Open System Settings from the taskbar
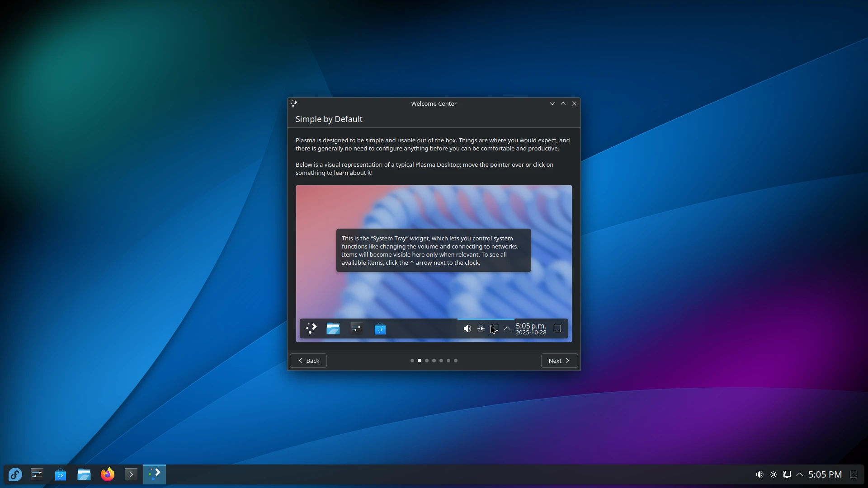This screenshot has height=488, width=868. 37,474
